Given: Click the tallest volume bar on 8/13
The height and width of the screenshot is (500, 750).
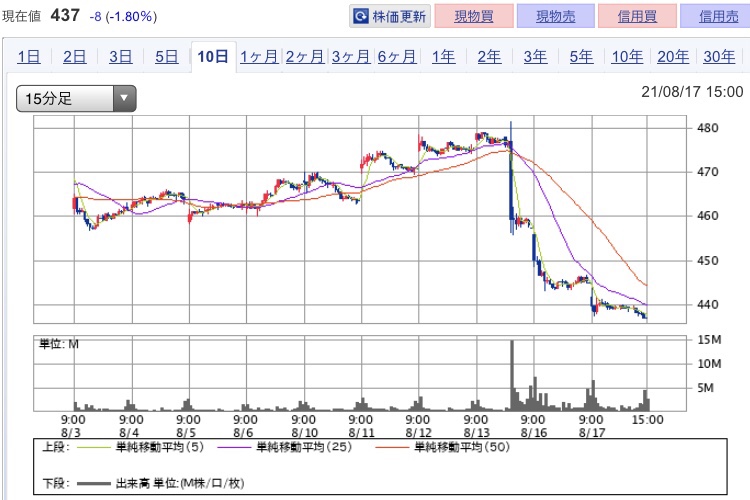Looking at the screenshot, I should [512, 375].
